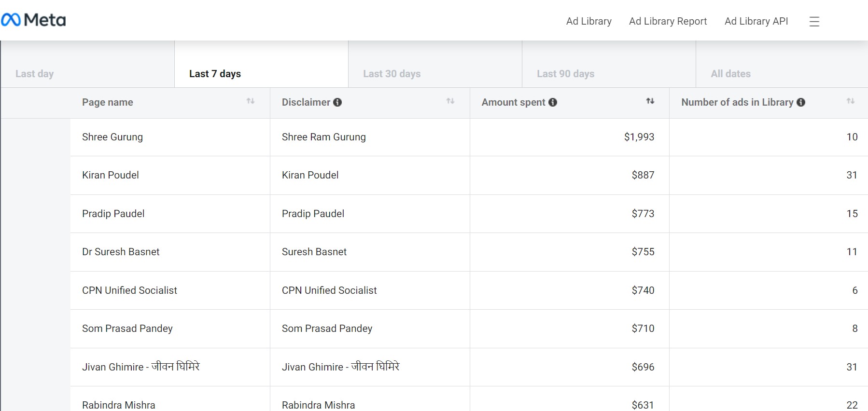This screenshot has height=411, width=868.
Task: Switch to the All dates tab
Action: pos(782,64)
